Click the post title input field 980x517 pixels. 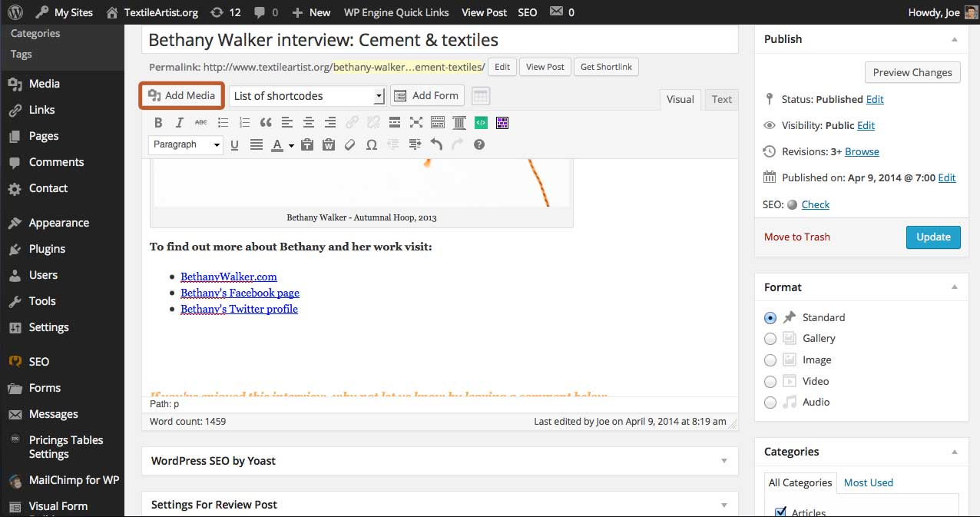(440, 40)
